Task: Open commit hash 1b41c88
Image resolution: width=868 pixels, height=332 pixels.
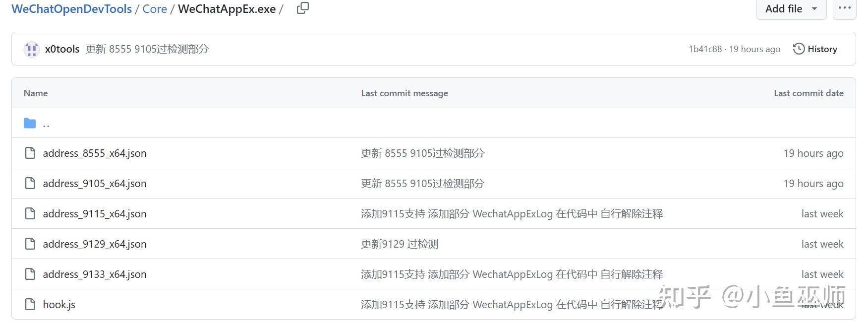Action: coord(705,49)
